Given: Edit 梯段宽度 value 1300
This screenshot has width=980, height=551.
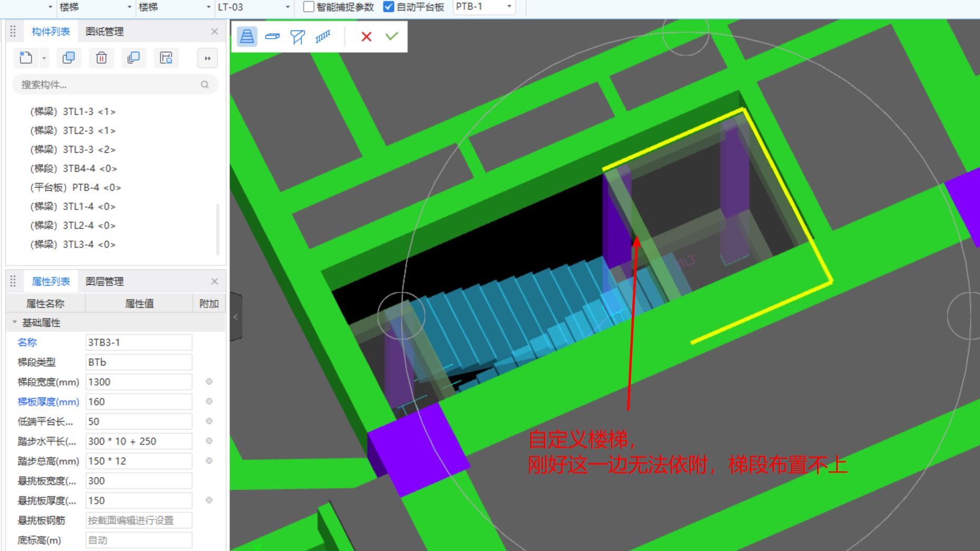Looking at the screenshot, I should [139, 382].
